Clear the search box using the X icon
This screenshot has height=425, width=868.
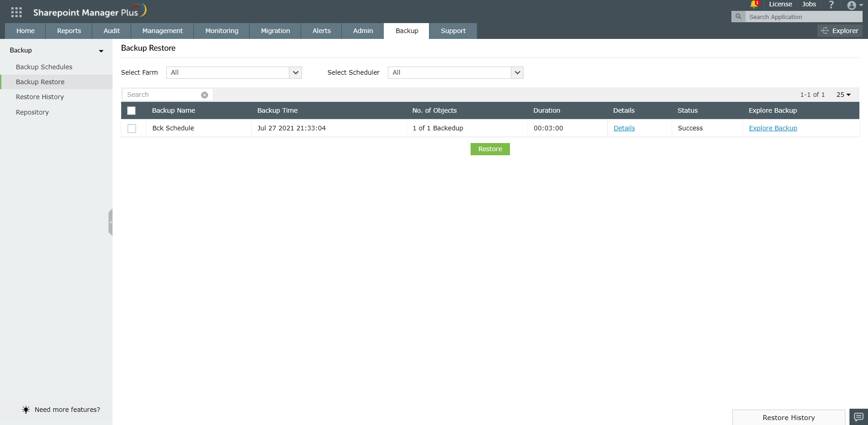click(204, 95)
